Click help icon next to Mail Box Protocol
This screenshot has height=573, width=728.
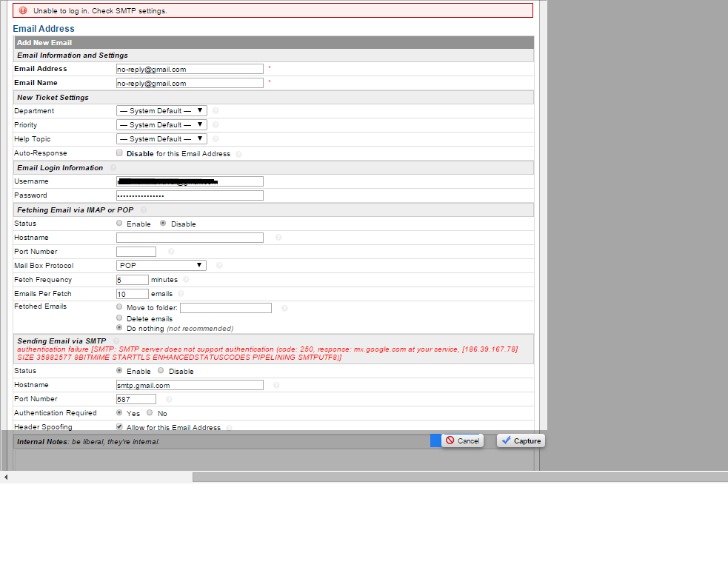point(219,266)
